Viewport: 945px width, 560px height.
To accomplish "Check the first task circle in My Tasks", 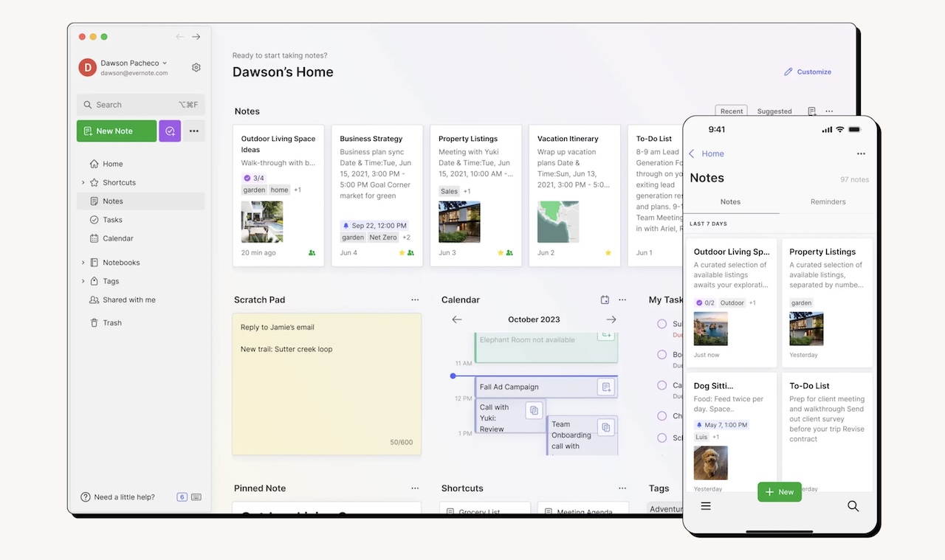I will coord(661,324).
